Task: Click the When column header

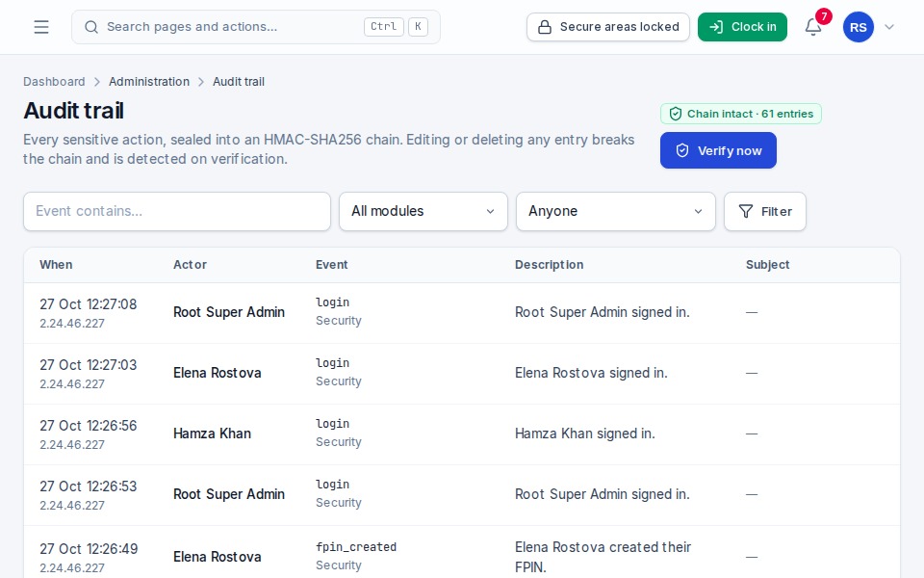Action: click(56, 265)
